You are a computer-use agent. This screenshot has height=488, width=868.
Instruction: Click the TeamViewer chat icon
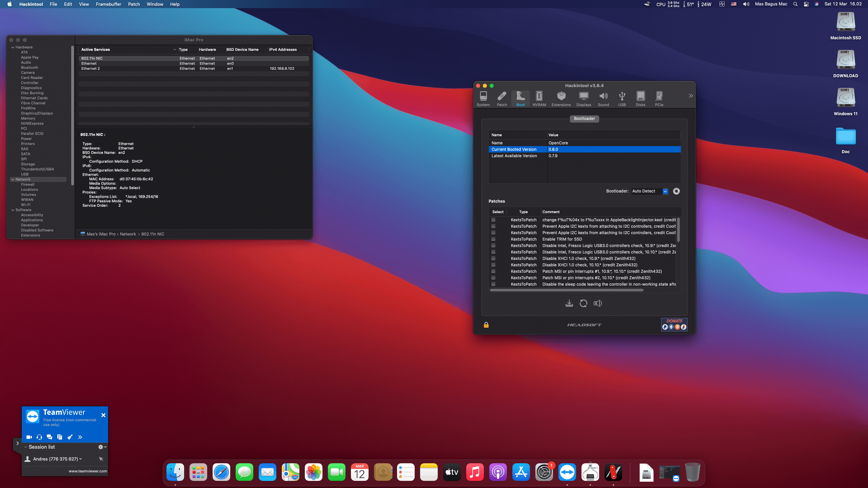[50, 437]
